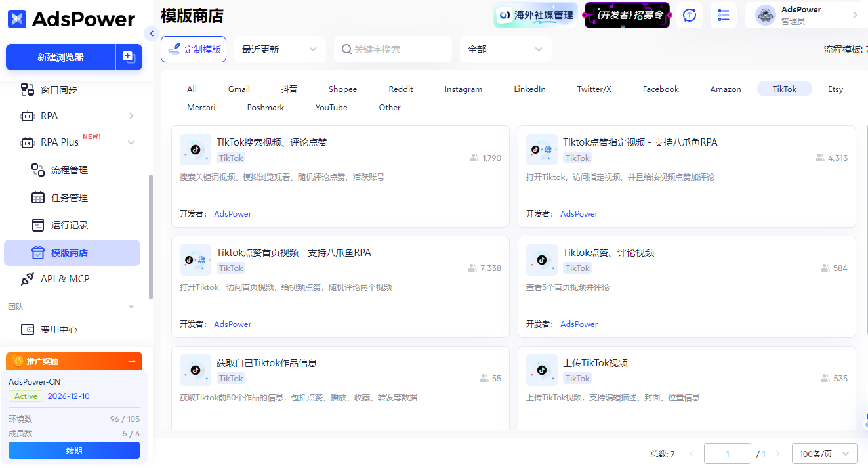Click the 运行记录 log icon
Viewport: 868px width, 468px height.
click(x=38, y=224)
